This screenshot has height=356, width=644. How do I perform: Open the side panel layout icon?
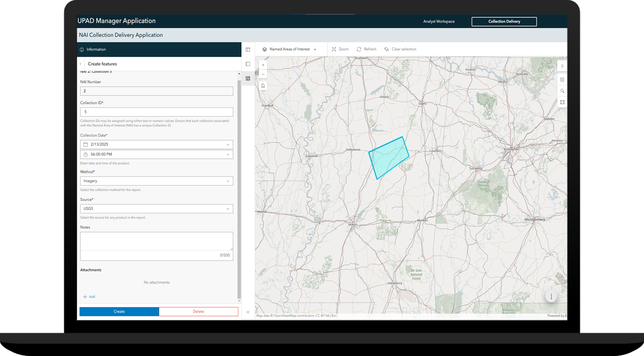(248, 64)
